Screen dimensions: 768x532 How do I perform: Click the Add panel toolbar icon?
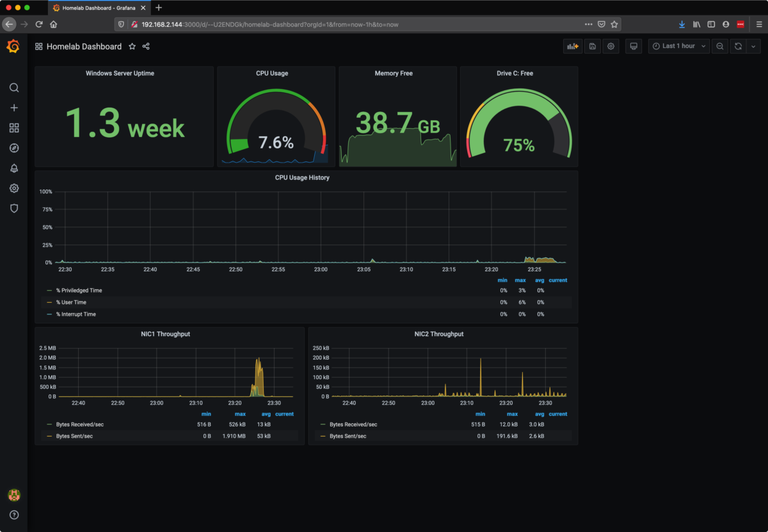click(x=572, y=46)
